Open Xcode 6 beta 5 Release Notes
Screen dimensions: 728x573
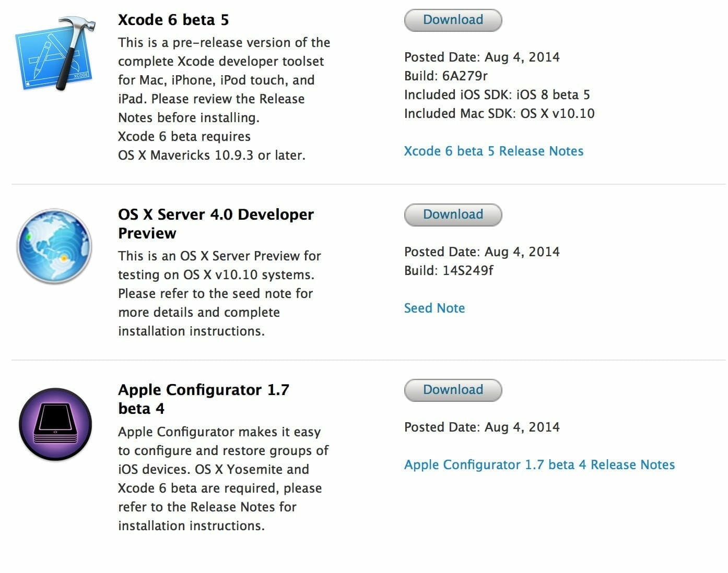click(494, 151)
